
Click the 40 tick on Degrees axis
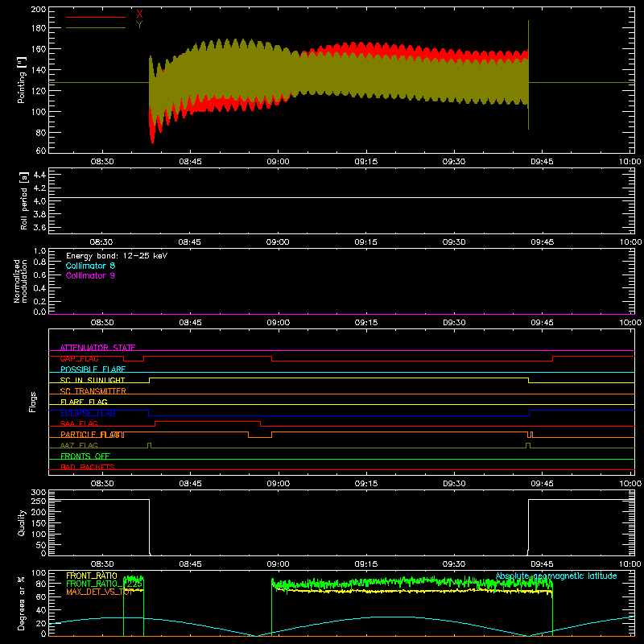[x=41, y=611]
